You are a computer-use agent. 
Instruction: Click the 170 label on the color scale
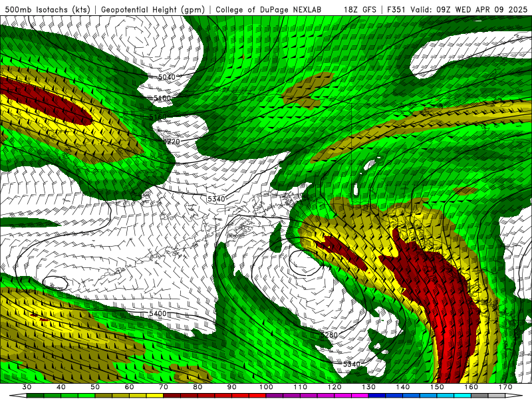(x=505, y=387)
